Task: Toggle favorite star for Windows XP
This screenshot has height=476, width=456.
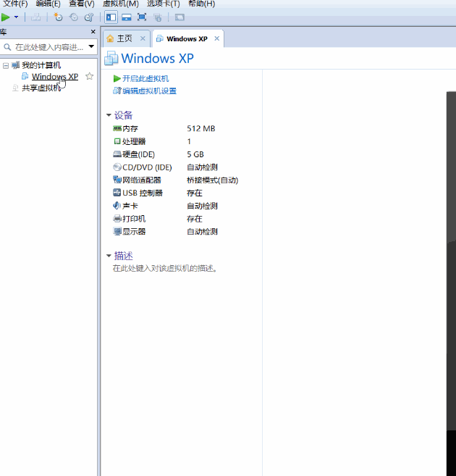Action: click(90, 77)
